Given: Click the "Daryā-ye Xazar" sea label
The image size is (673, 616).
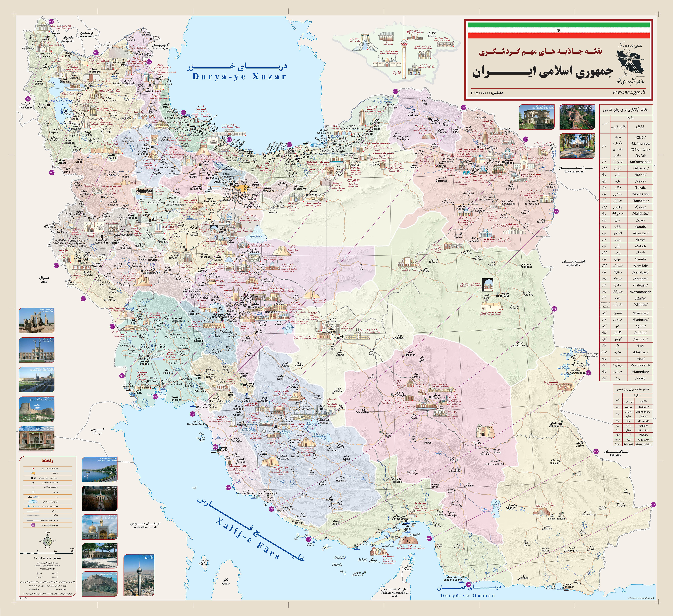Looking at the screenshot, I should coord(239,77).
